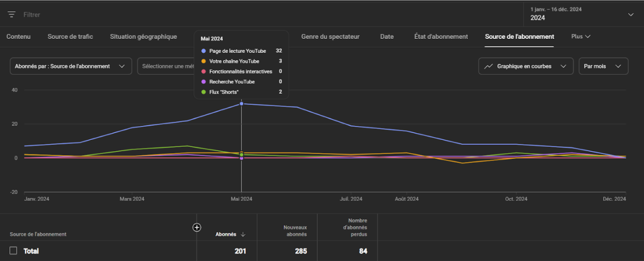Click the purple Mai 2024 data point
Screen dimensions: 644x261
[241, 158]
